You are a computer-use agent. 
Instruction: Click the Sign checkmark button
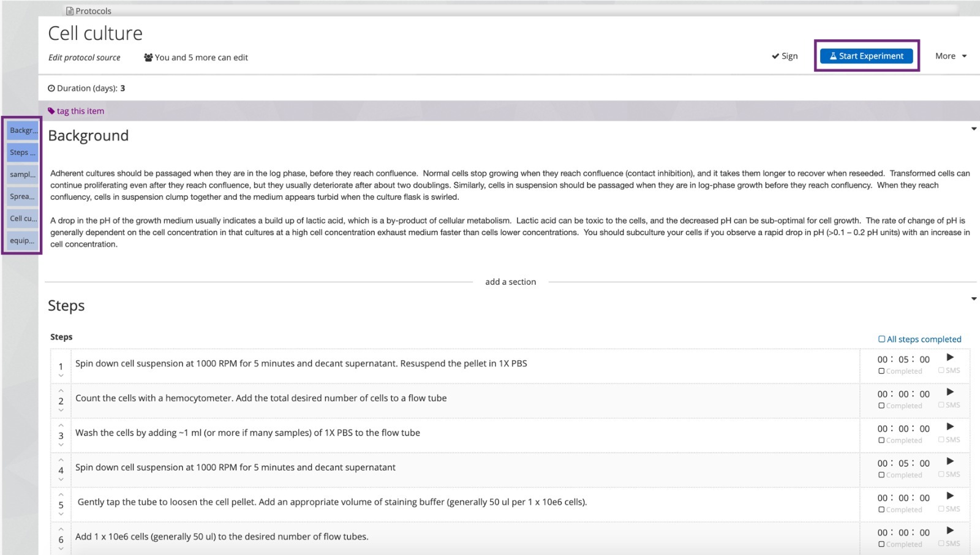785,56
